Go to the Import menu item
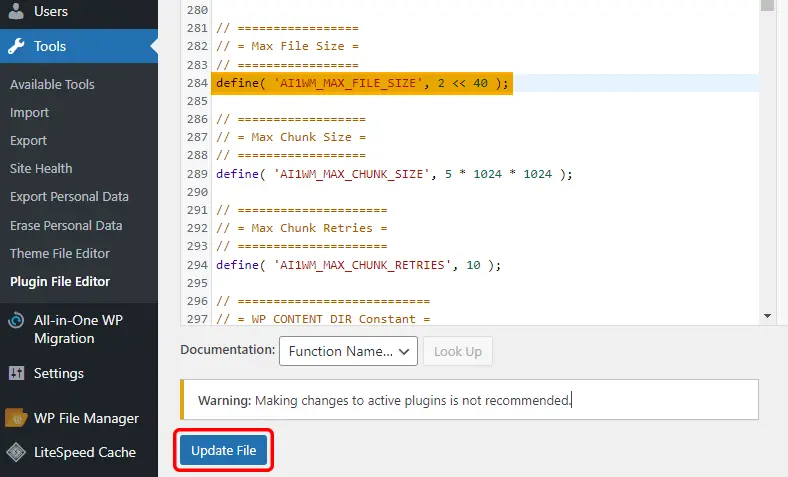 coord(30,113)
